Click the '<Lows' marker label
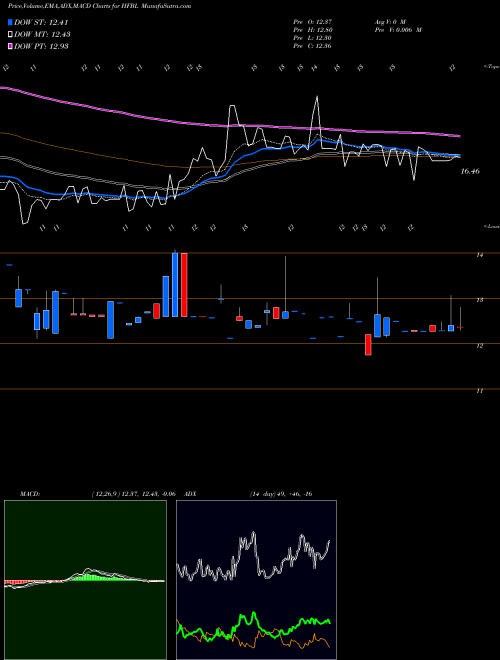Viewport: 500px width, 660px height. pyautogui.click(x=491, y=226)
